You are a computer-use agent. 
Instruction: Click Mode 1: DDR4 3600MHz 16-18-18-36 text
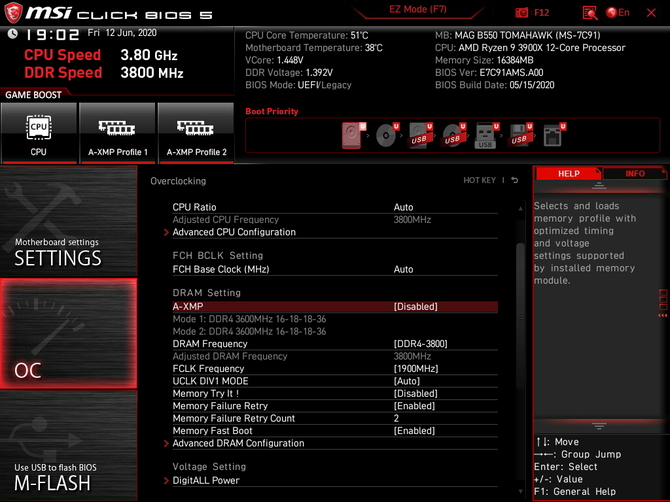[x=249, y=319]
